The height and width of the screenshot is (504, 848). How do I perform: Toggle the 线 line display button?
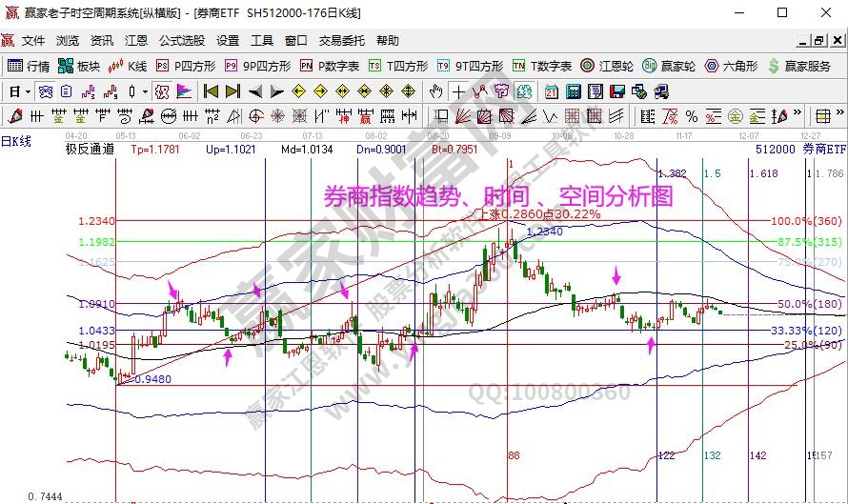(26, 141)
